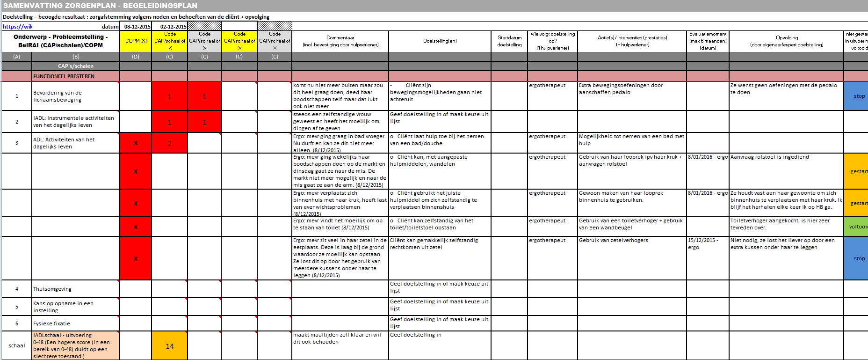Select follow-up 'Aanvraag rolstoel is ingediend'

(787, 171)
